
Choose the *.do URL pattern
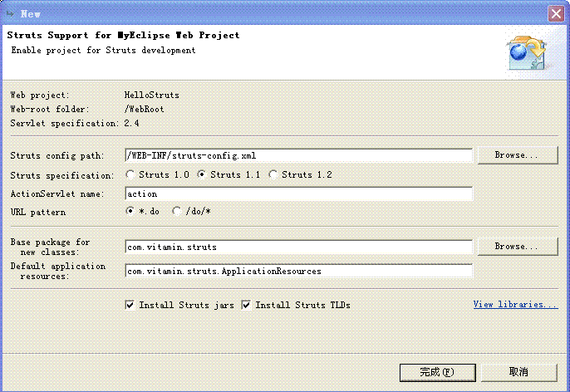coord(130,211)
